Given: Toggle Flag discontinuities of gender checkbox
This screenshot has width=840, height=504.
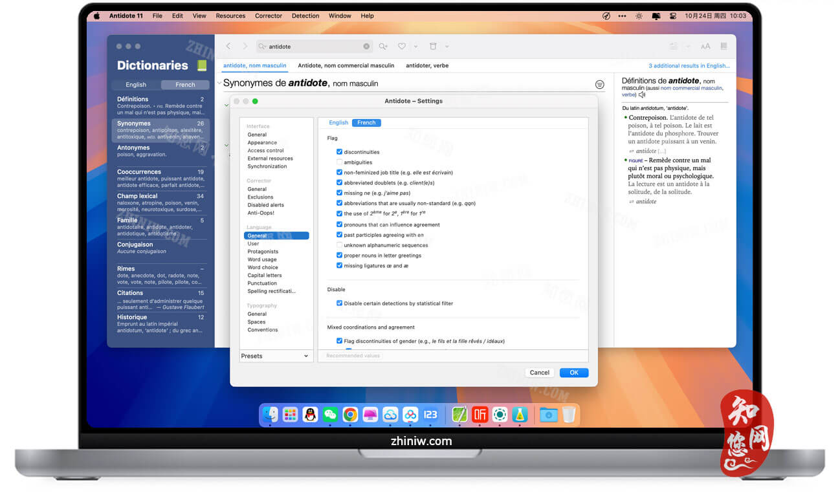Looking at the screenshot, I should point(339,341).
